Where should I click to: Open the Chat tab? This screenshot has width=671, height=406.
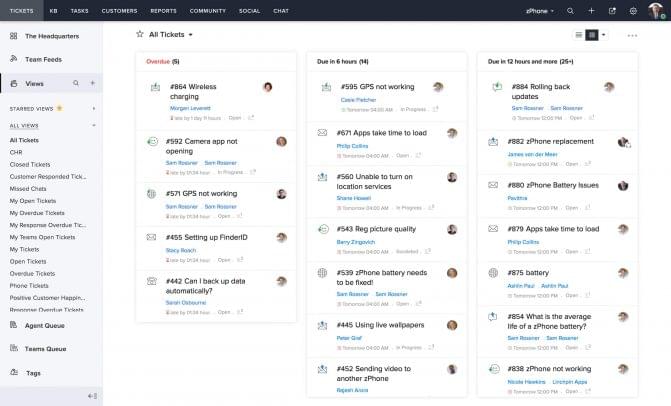point(281,11)
